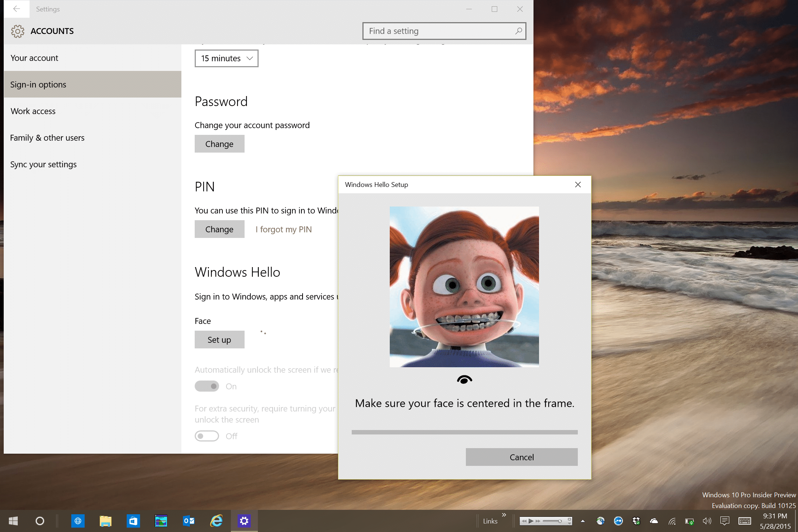Click the eye icon in Hello Setup
The width and height of the screenshot is (798, 532).
pos(464,379)
